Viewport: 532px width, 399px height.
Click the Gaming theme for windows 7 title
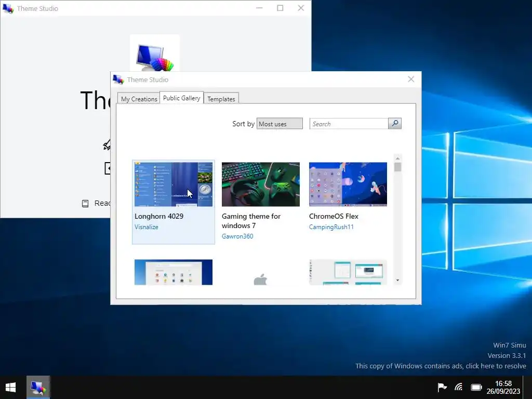click(x=251, y=221)
